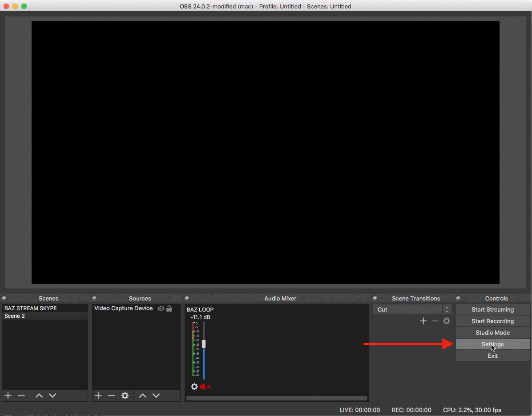Image resolution: width=532 pixels, height=416 pixels.
Task: Add a scene transition with plus icon
Action: (423, 321)
